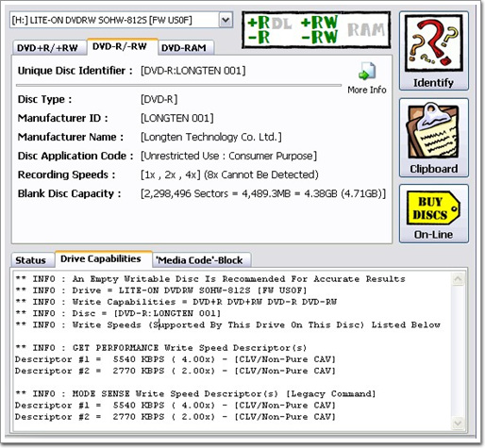Screen dimensions: 485x448
Task: Click Unrestricted Use : Consumer Purpose text
Action: (228, 156)
